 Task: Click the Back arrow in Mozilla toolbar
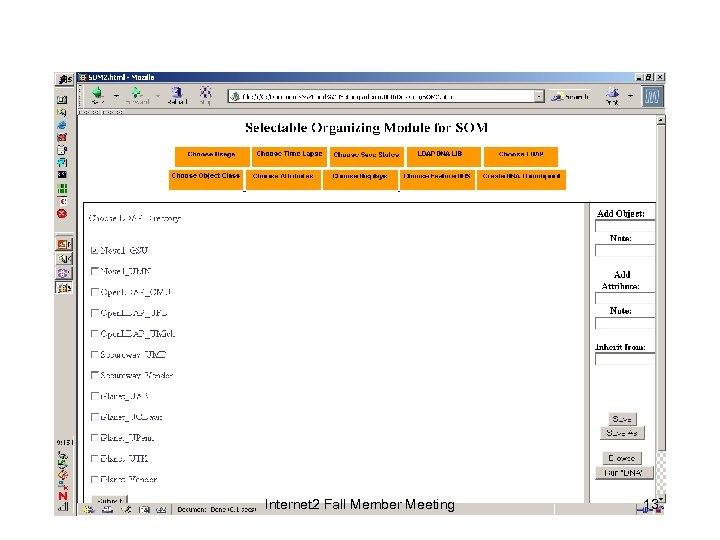point(97,95)
